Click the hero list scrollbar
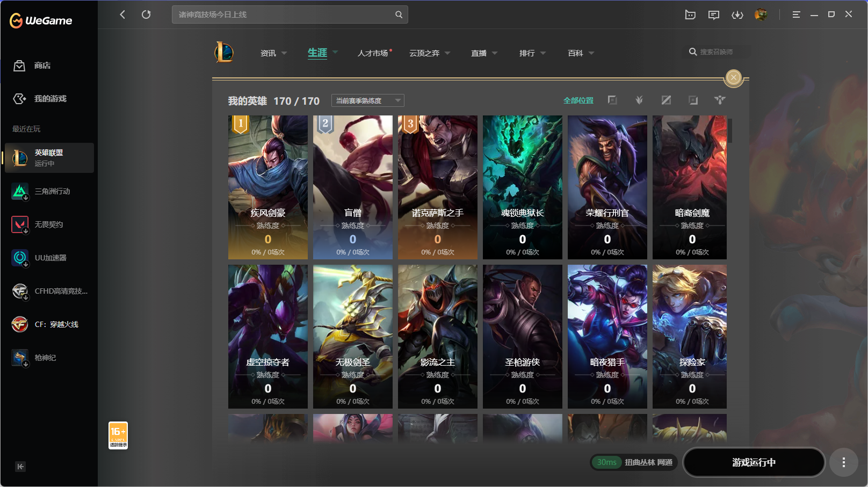Image resolution: width=868 pixels, height=487 pixels. pyautogui.click(x=730, y=130)
